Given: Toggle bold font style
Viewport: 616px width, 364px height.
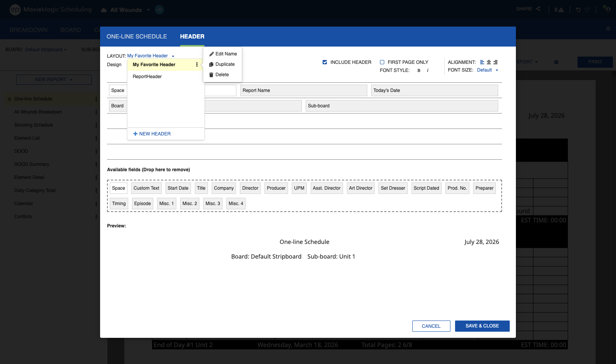Looking at the screenshot, I should pyautogui.click(x=419, y=70).
